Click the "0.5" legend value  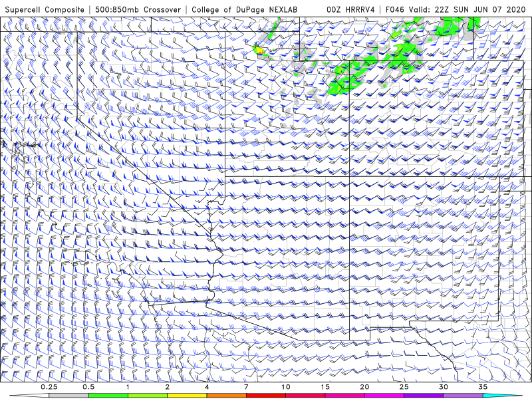pyautogui.click(x=88, y=387)
